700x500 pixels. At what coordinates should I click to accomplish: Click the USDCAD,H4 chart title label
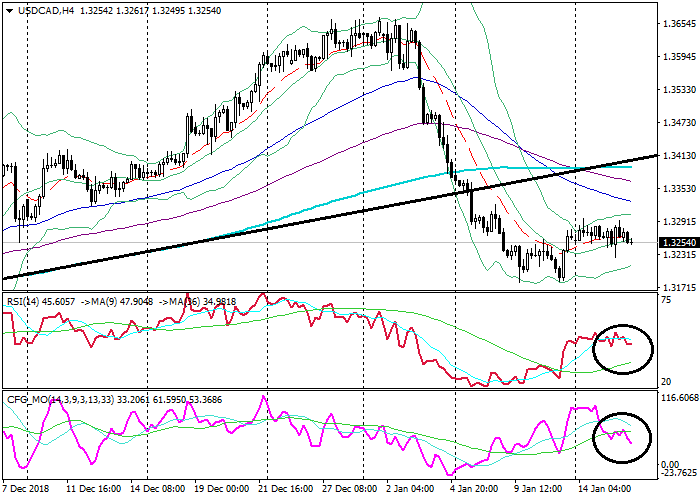[36, 10]
